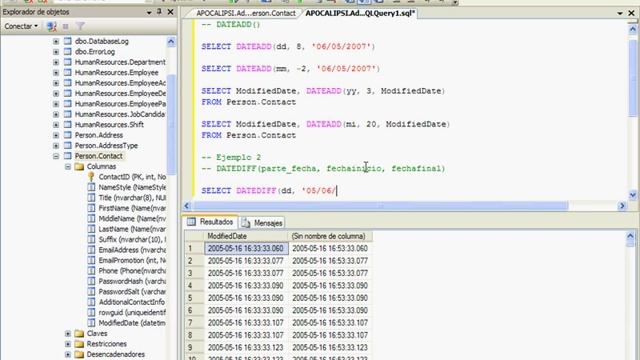The height and width of the screenshot is (360, 640).
Task: Click the editor horizontal scrollbar thumb
Action: [x=380, y=206]
